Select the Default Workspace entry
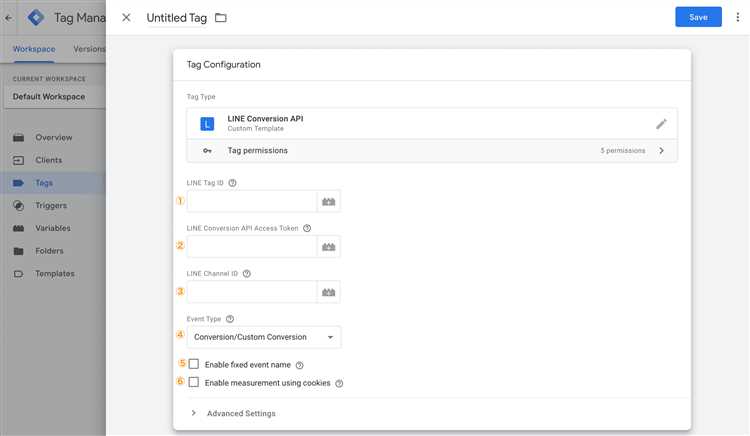 click(x=54, y=97)
